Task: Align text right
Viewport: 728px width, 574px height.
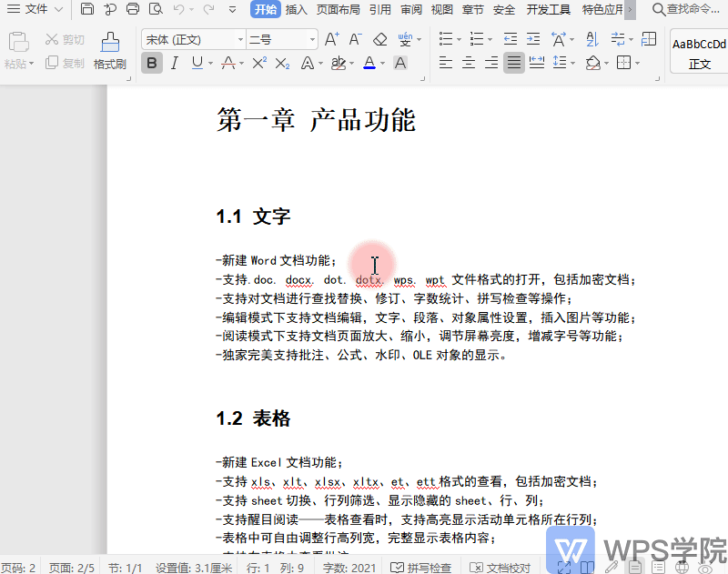Action: 491,63
